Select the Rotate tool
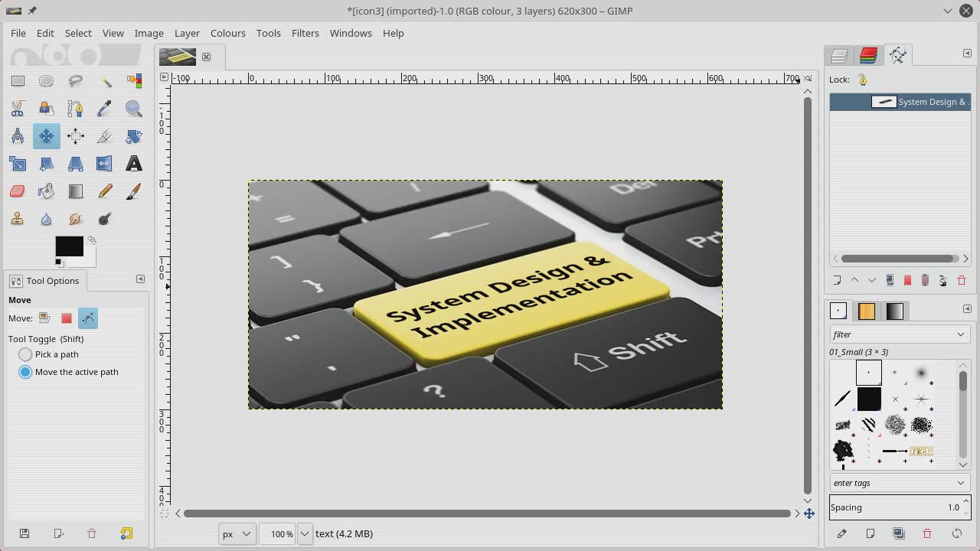Viewport: 980px width, 551px height. tap(134, 136)
